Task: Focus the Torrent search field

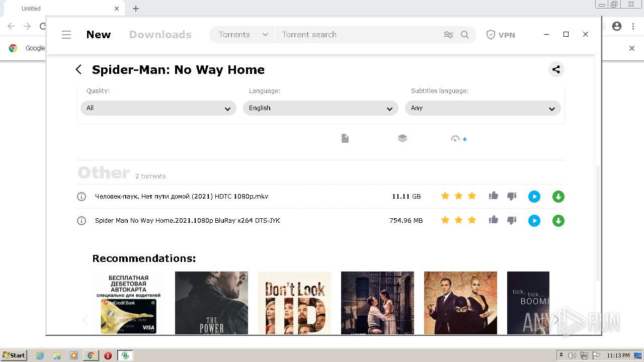Action: 357,35
